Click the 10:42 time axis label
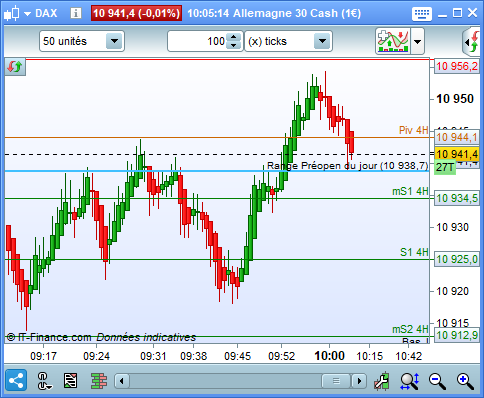484x398 pixels. pyautogui.click(x=408, y=356)
